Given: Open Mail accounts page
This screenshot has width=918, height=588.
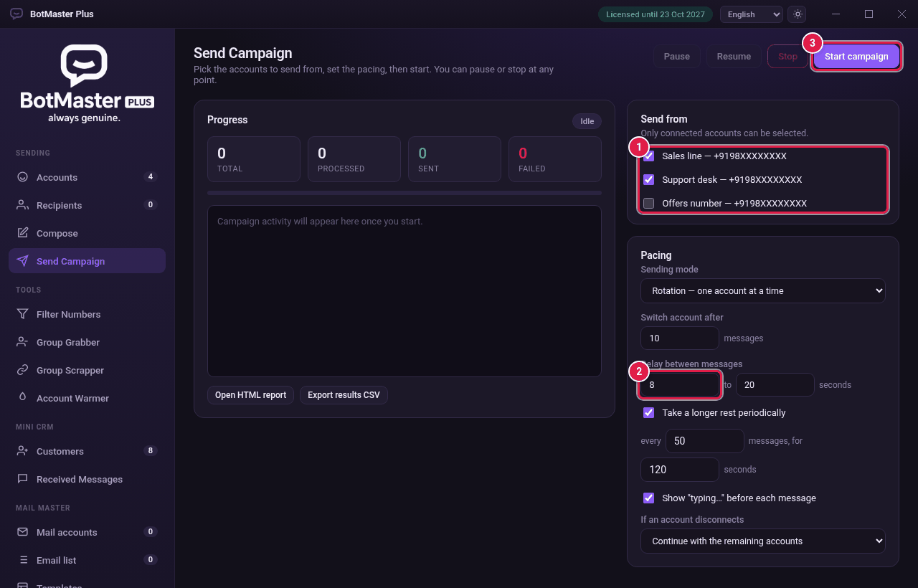Looking at the screenshot, I should (x=87, y=532).
